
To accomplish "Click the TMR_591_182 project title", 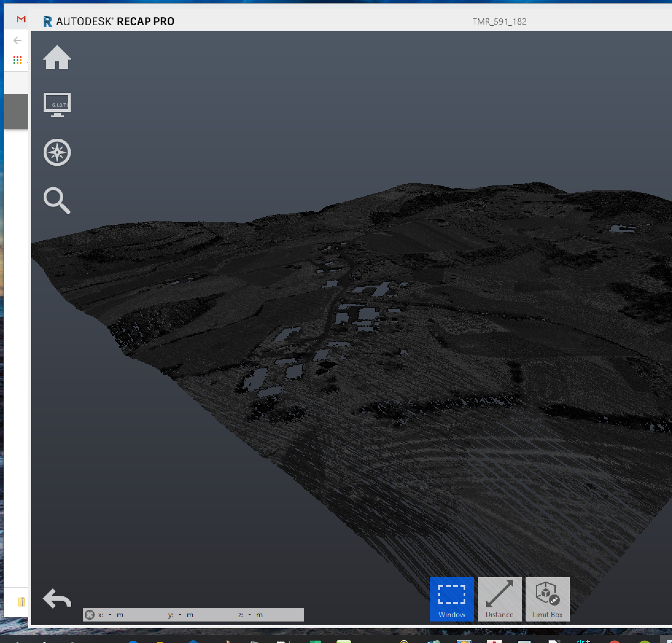I will point(499,21).
